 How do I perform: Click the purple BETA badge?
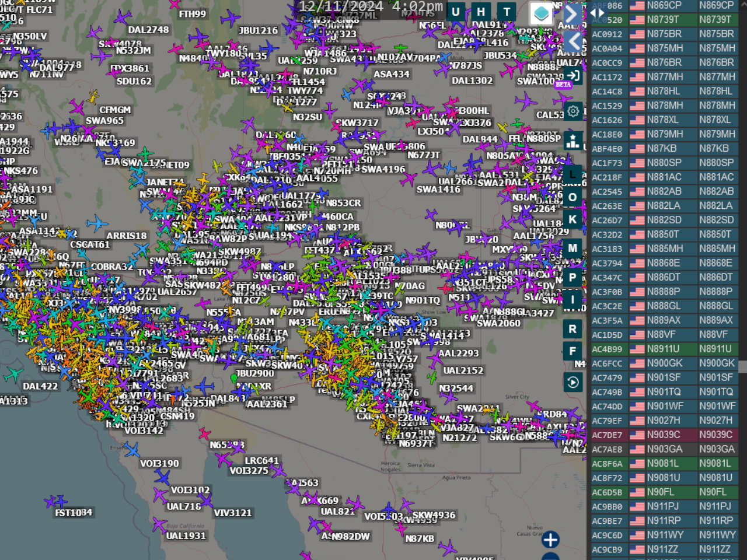[563, 85]
